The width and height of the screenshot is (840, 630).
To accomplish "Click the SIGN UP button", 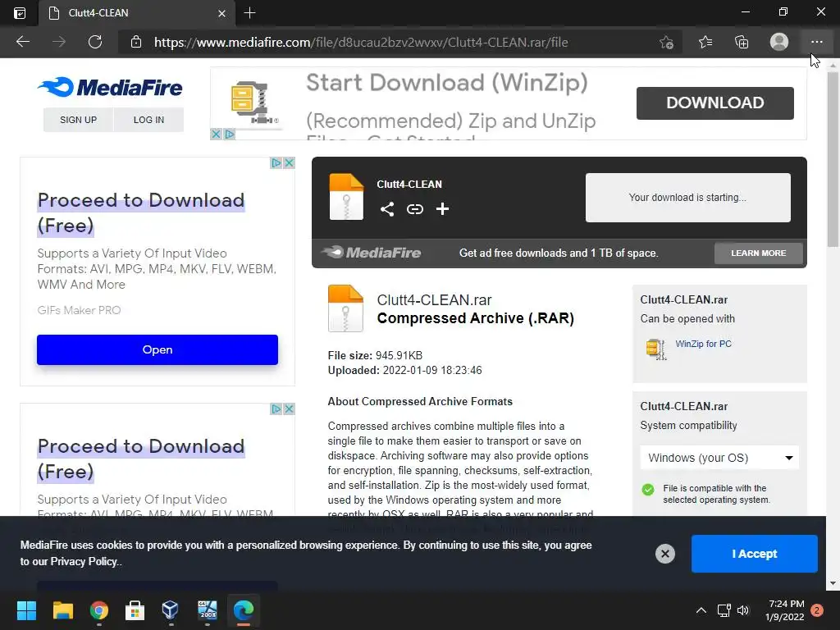I will 78,120.
